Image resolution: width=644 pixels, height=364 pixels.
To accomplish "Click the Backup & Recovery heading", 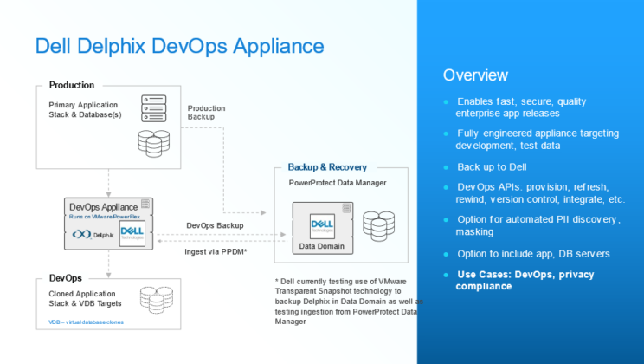I will tap(327, 166).
